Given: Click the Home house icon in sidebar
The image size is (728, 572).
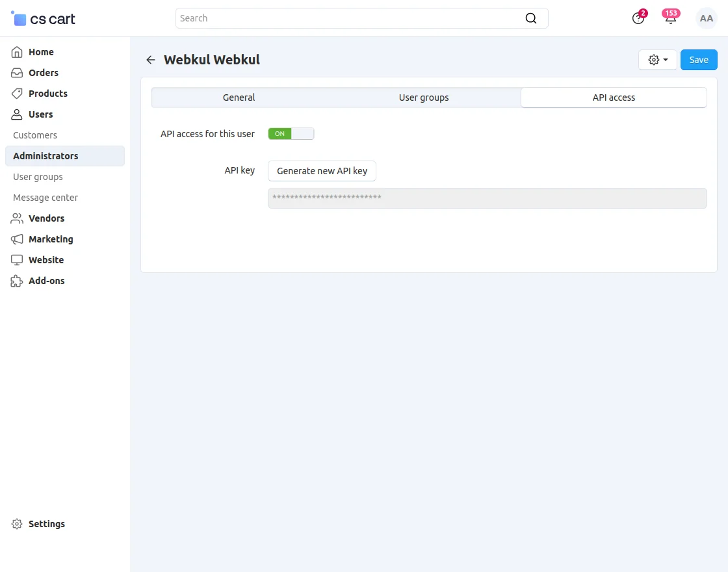Looking at the screenshot, I should [17, 52].
